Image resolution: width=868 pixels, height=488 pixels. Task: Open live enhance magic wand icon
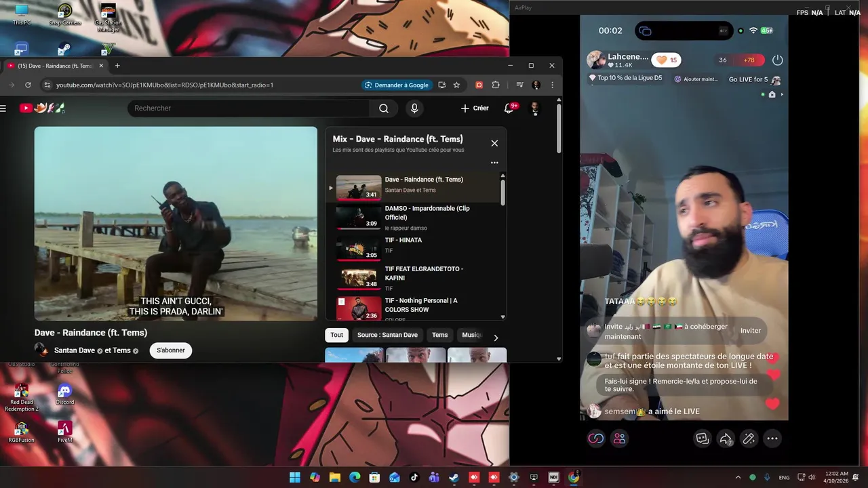[x=749, y=439]
